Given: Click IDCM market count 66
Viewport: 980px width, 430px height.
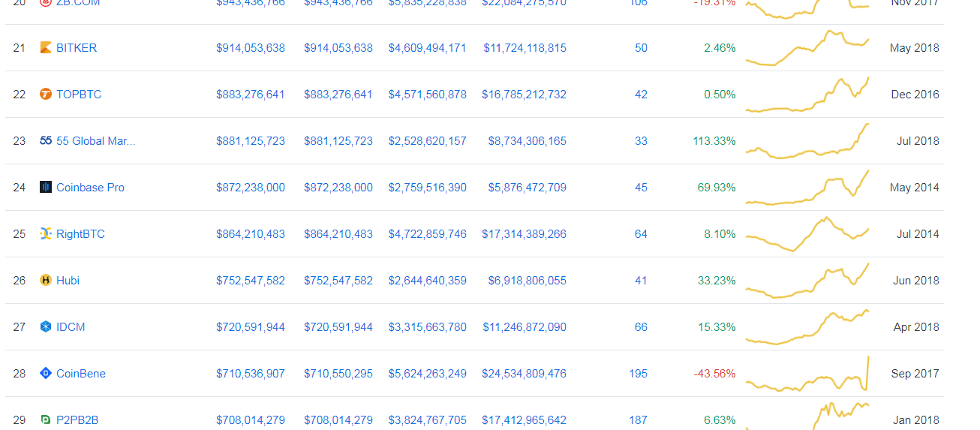Looking at the screenshot, I should (x=641, y=327).
